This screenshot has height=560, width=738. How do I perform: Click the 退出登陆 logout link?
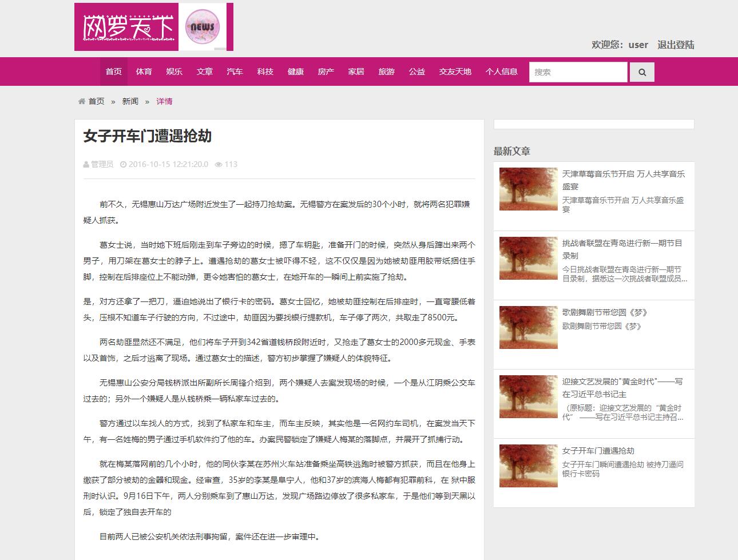676,45
